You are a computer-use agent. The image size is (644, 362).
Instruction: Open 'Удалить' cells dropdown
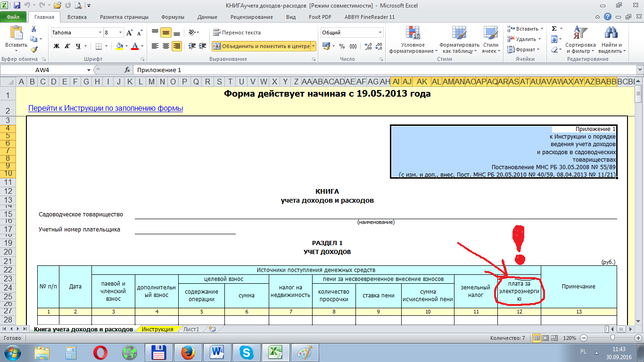coord(525,39)
